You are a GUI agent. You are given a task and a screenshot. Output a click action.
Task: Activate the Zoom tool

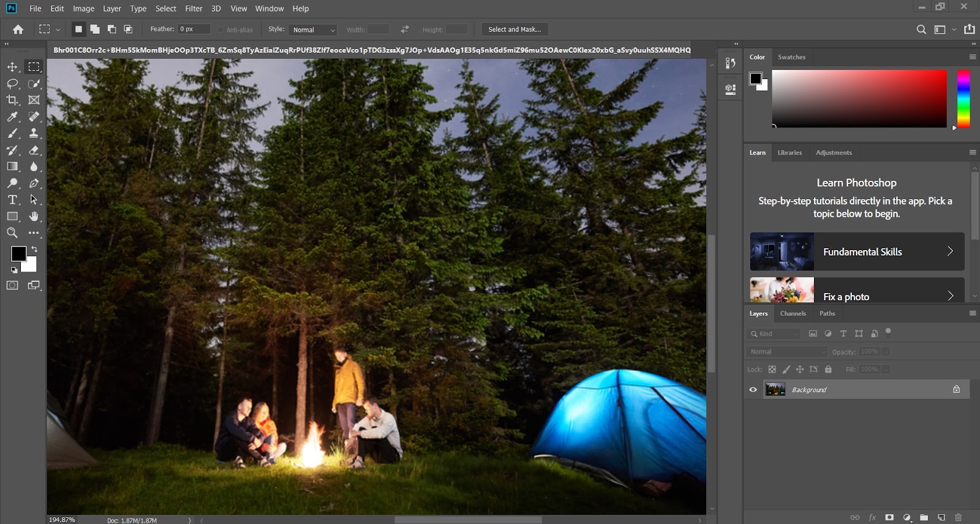pyautogui.click(x=12, y=233)
